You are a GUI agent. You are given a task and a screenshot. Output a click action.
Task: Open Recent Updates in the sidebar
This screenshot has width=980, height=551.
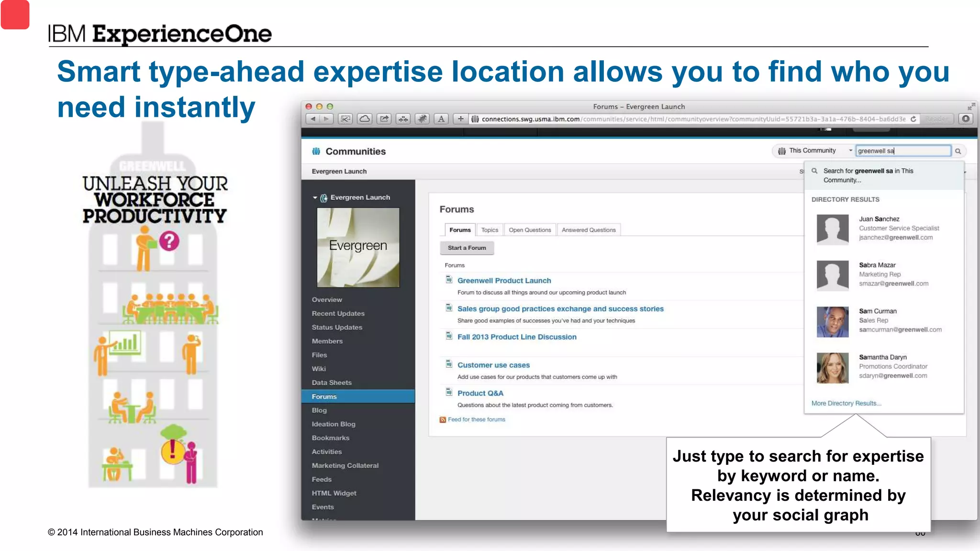click(x=338, y=313)
